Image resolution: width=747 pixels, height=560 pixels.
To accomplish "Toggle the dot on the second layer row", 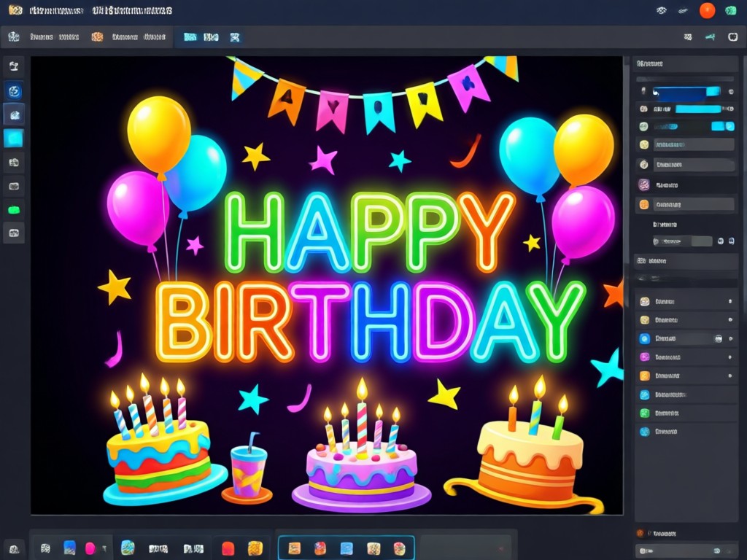I will [729, 320].
